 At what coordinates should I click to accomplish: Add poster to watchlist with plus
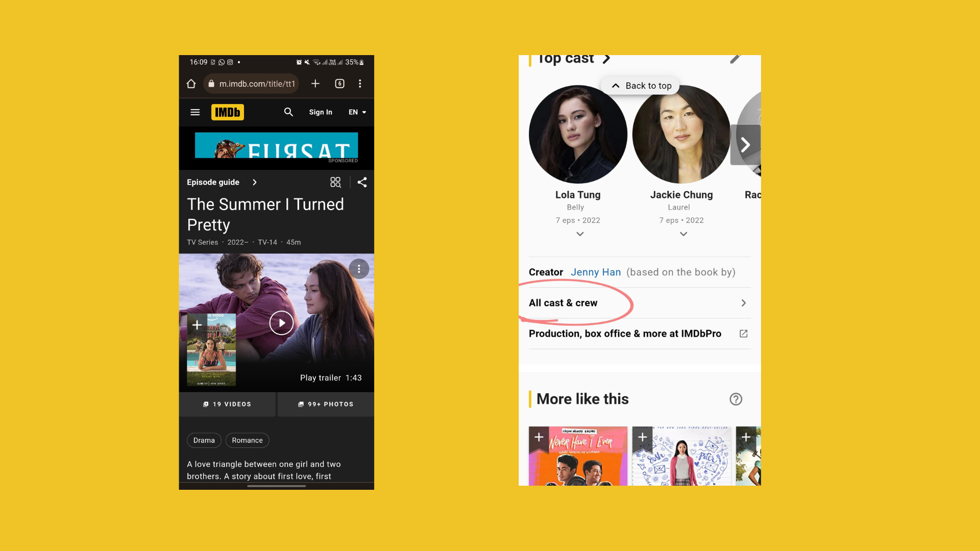click(x=197, y=324)
